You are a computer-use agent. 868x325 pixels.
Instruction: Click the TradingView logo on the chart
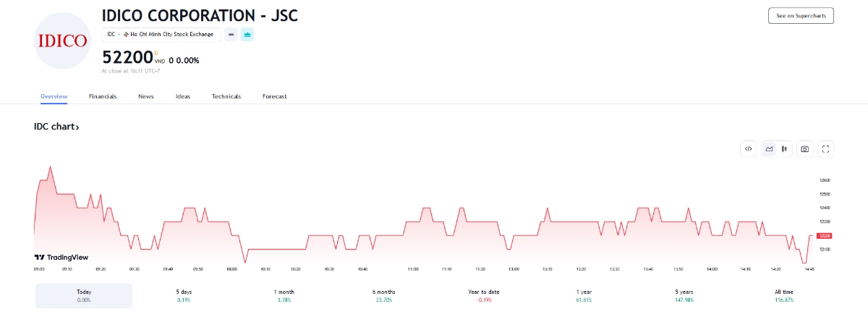61,257
